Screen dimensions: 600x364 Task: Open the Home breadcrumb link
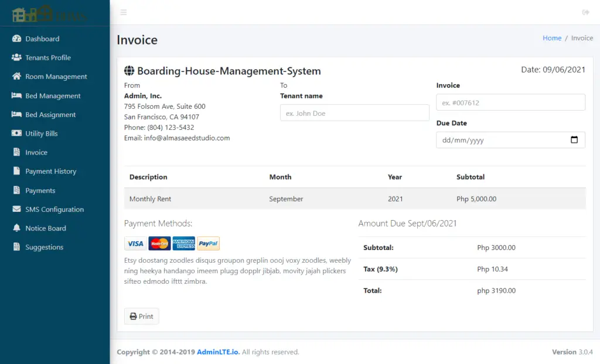[x=551, y=37]
